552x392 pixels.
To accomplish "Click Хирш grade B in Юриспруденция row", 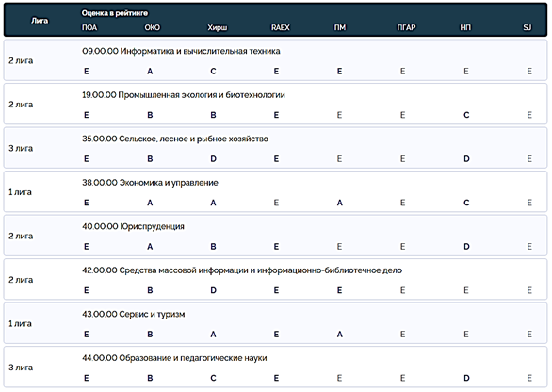I will pos(213,247).
